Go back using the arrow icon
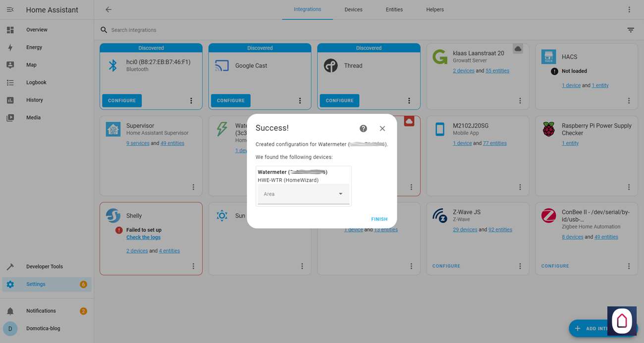The height and width of the screenshot is (343, 644). tap(108, 9)
